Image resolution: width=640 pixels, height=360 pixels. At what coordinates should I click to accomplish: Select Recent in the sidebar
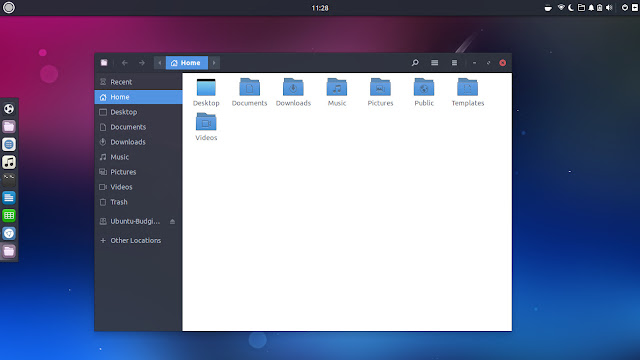(138, 82)
